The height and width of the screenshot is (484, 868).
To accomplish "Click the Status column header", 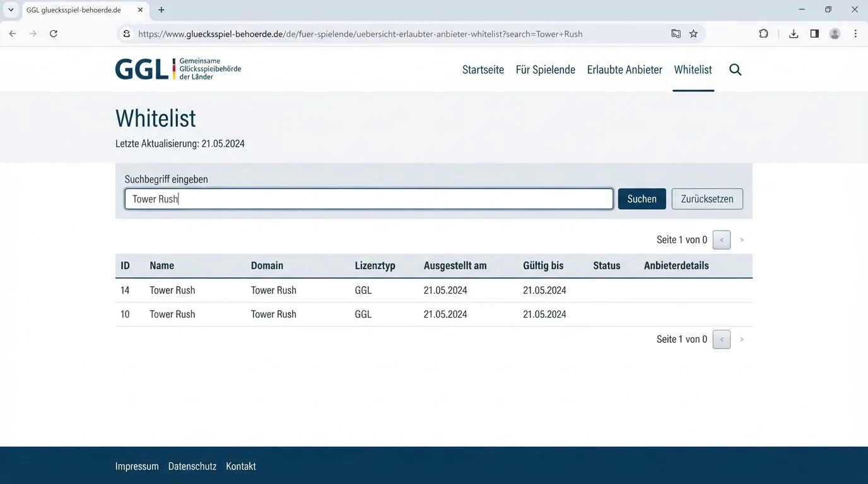I will click(x=607, y=266).
